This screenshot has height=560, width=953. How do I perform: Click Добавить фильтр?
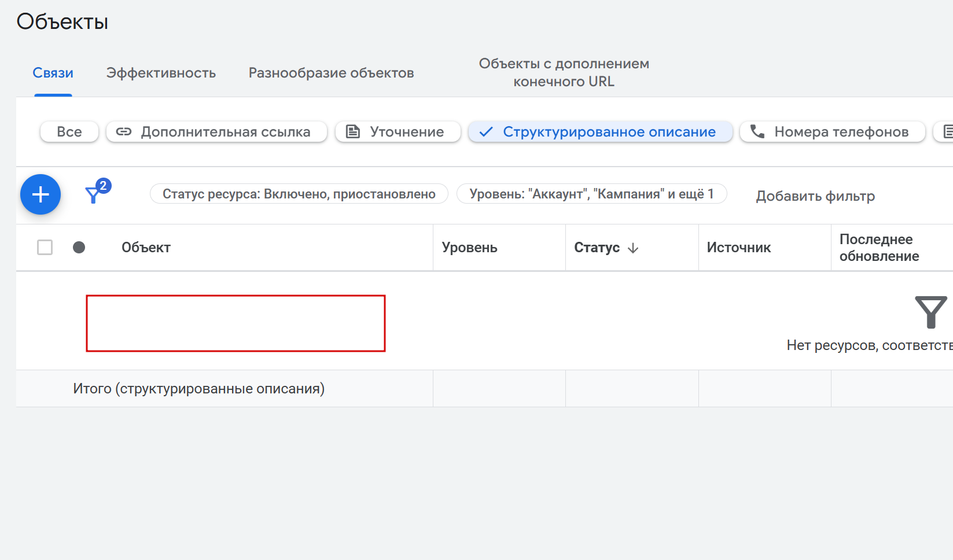pyautogui.click(x=815, y=196)
